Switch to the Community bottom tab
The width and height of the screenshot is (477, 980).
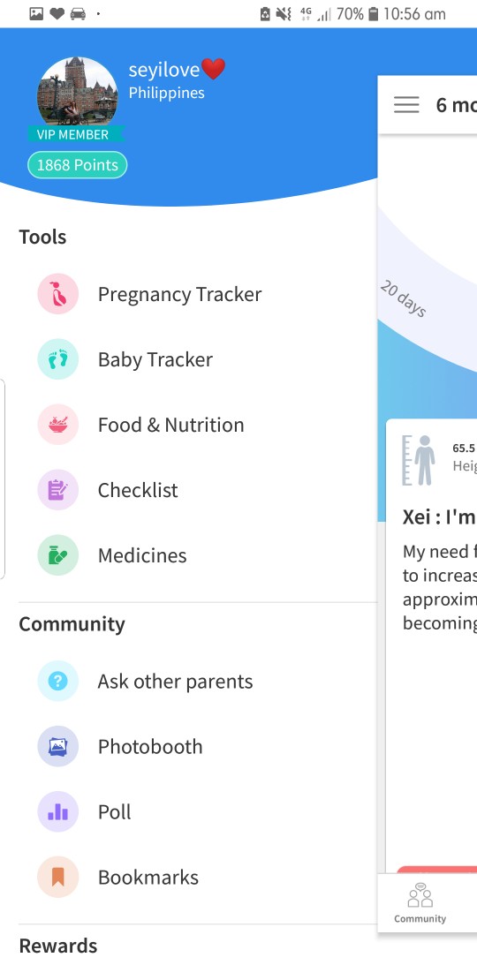(x=420, y=903)
